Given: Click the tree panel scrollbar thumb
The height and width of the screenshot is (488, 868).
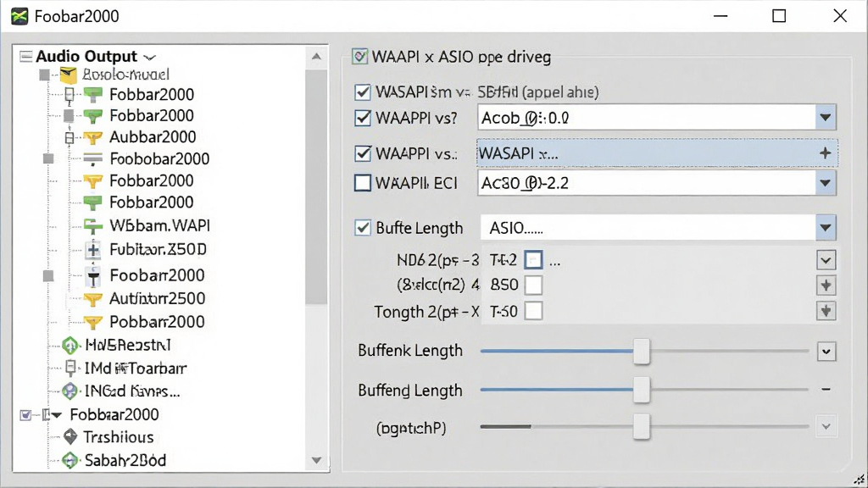Looking at the screenshot, I should [316, 186].
